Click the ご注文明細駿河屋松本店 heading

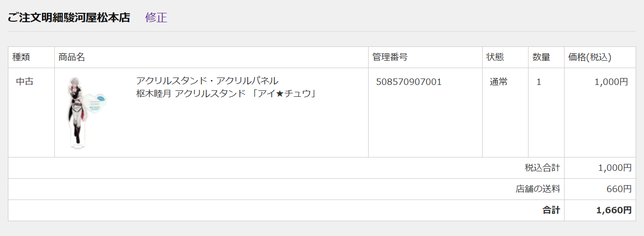(69, 18)
